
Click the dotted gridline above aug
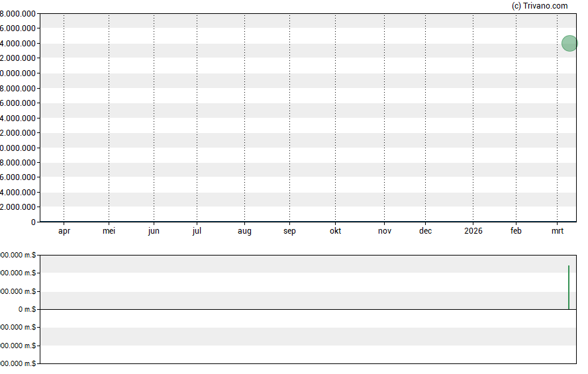(244, 119)
